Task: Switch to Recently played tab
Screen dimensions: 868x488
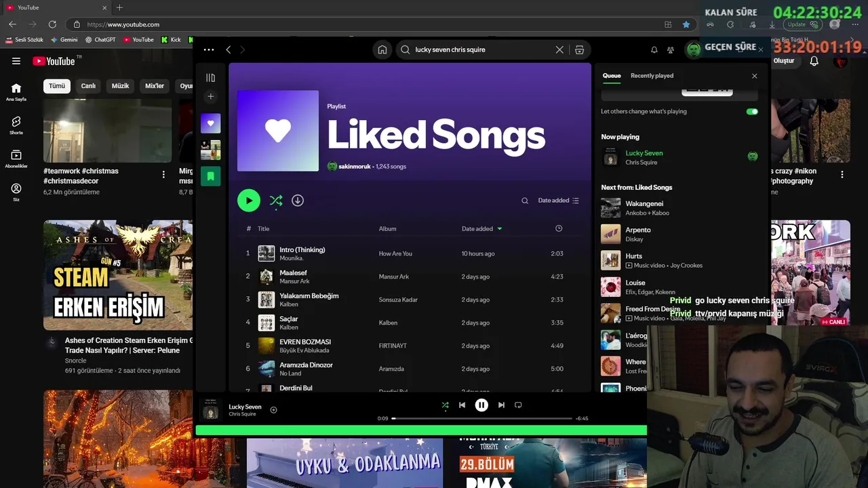Action: [x=652, y=76]
